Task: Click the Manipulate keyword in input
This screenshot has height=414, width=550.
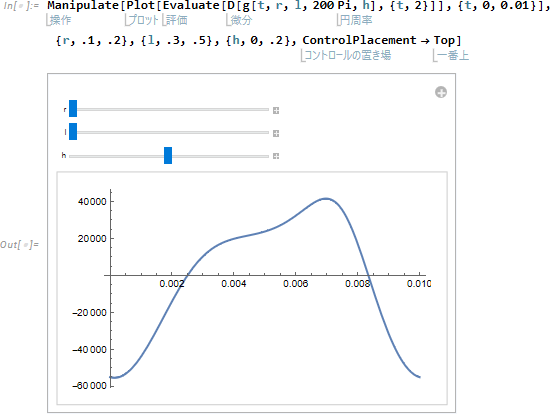Action: (x=83, y=6)
